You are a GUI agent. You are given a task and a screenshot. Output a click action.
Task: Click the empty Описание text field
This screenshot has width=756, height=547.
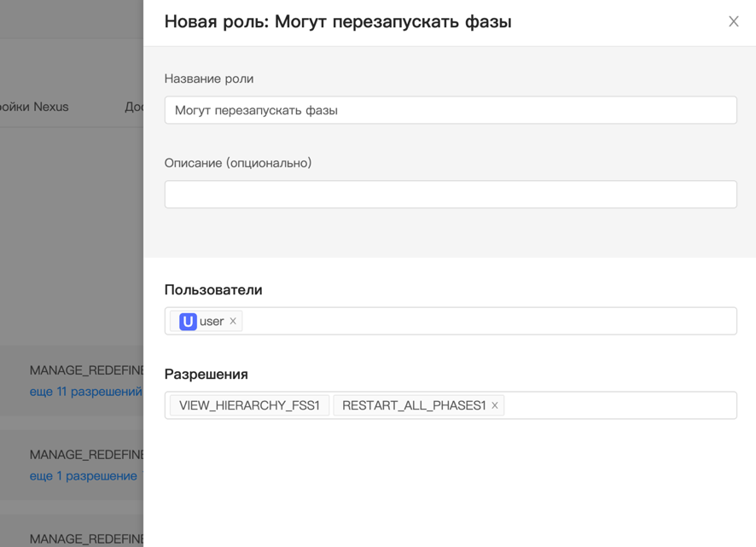click(x=450, y=195)
